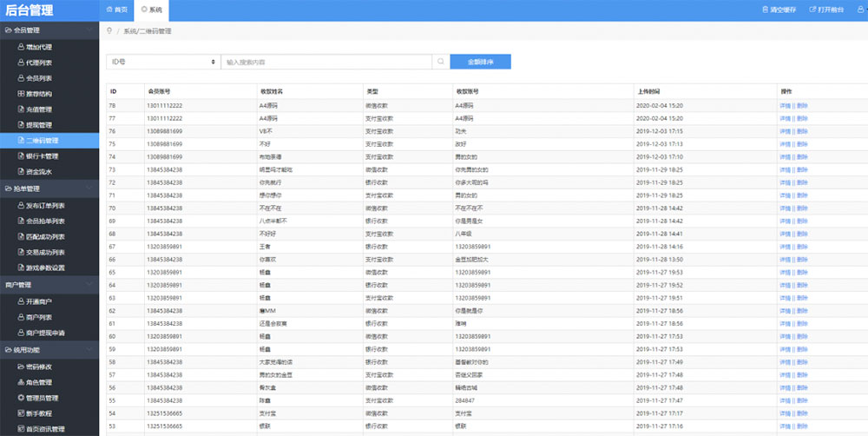Click the 代理列表 person icon in sidebar
The image size is (868, 436).
pos(21,63)
